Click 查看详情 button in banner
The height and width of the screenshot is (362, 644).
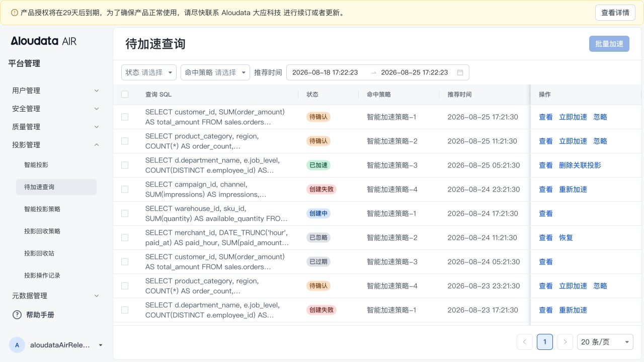pyautogui.click(x=615, y=13)
